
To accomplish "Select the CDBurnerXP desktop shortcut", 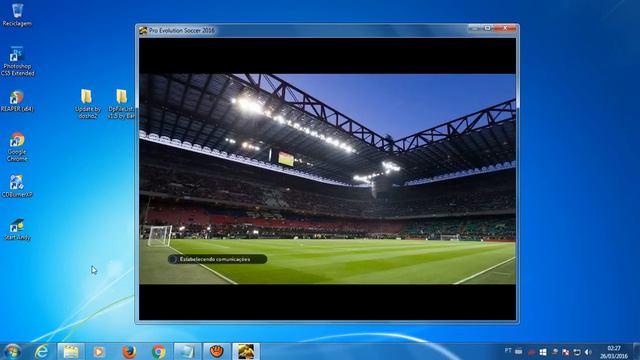I will click(x=17, y=187).
